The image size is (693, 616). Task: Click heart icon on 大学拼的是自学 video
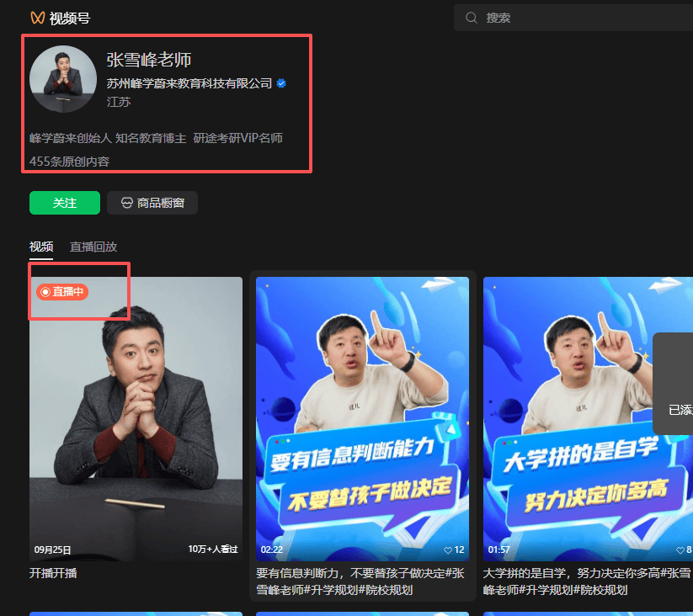[680, 550]
